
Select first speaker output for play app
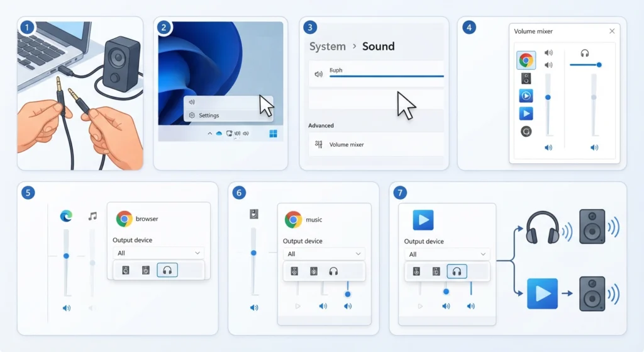[416, 271]
